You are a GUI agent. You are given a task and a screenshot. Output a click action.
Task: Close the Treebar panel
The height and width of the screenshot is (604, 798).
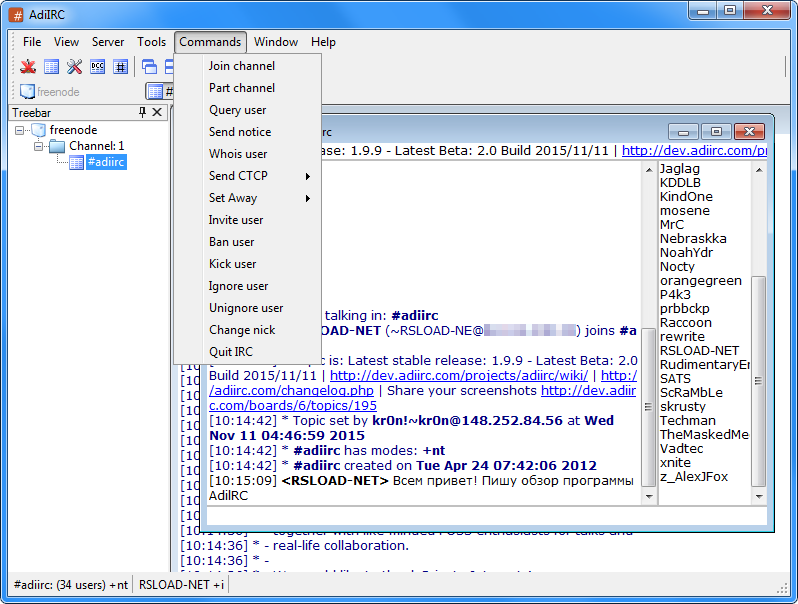click(157, 112)
